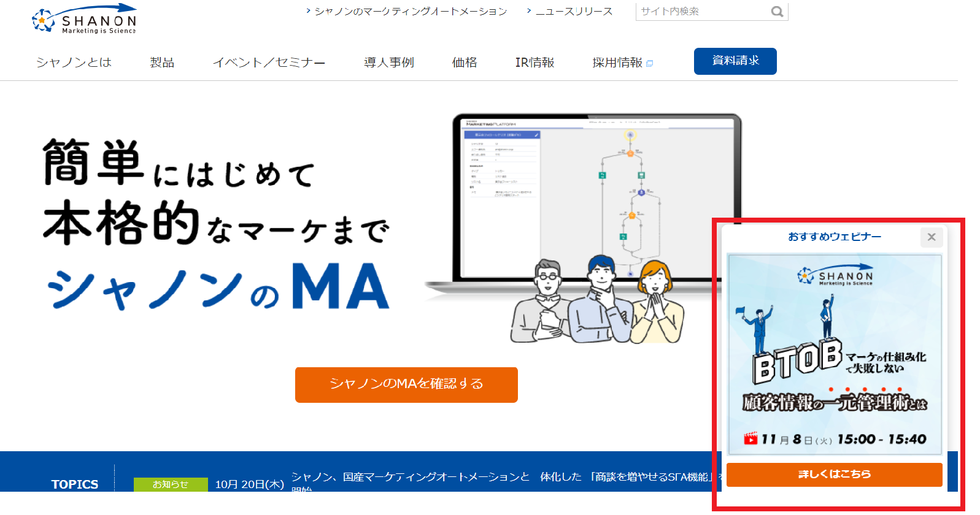Open the イベント/セミナー menu item
The height and width of the screenshot is (515, 980).
(269, 62)
